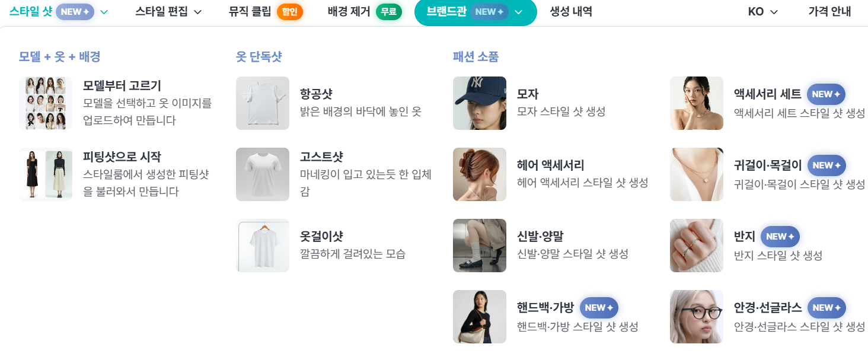The image size is (868, 360).
Task: Select the 헤어 액세서리 thumbnail
Action: tap(480, 174)
